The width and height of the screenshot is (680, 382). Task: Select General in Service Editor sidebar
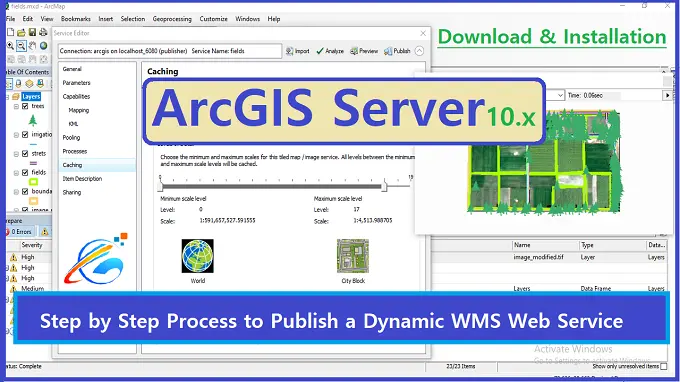pos(72,69)
